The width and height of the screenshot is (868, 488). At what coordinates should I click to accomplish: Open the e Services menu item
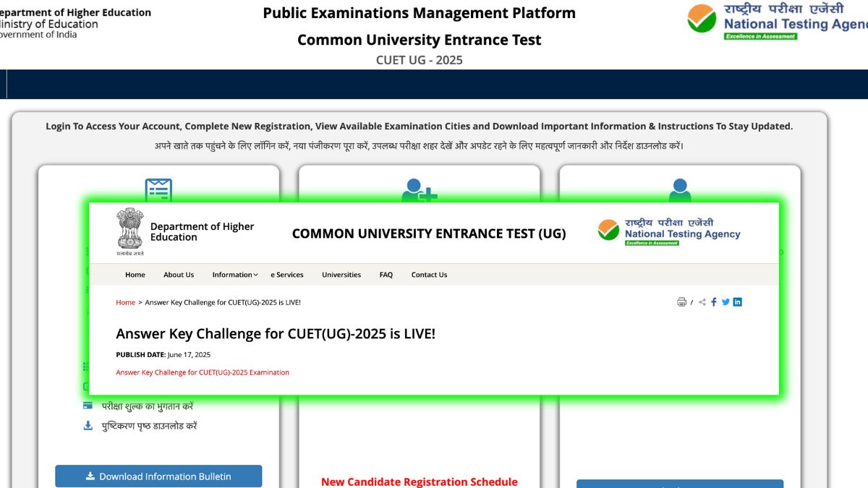(287, 275)
